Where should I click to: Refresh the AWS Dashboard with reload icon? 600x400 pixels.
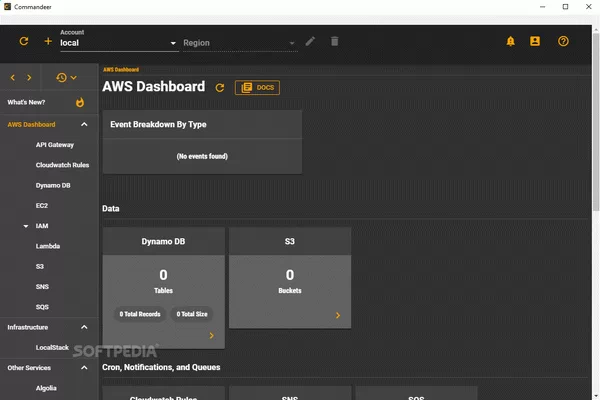220,88
